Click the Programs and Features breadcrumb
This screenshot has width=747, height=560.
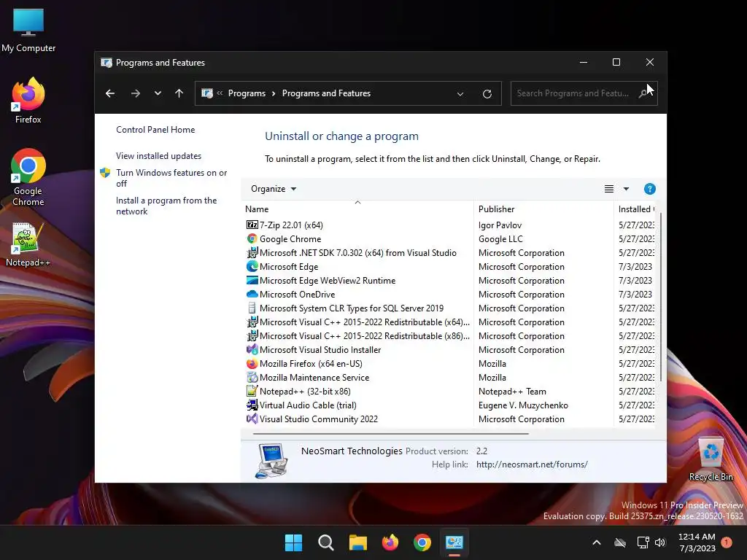tap(326, 93)
